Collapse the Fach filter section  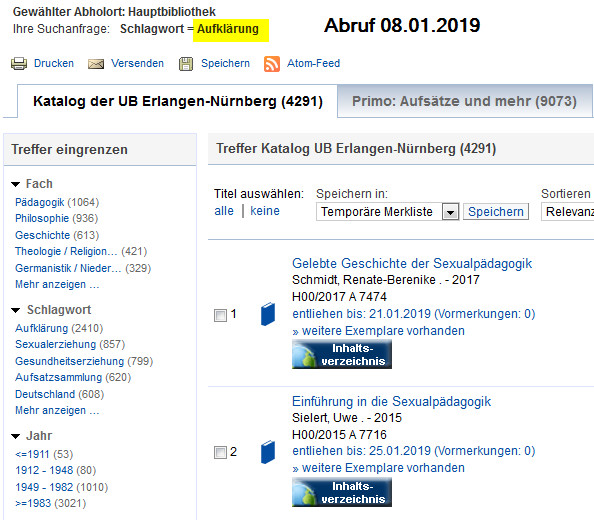coord(15,184)
